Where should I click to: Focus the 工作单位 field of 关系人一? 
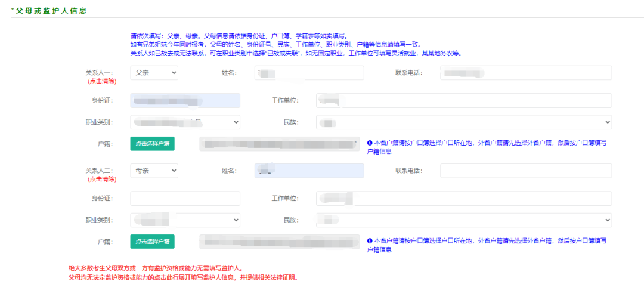click(x=464, y=101)
